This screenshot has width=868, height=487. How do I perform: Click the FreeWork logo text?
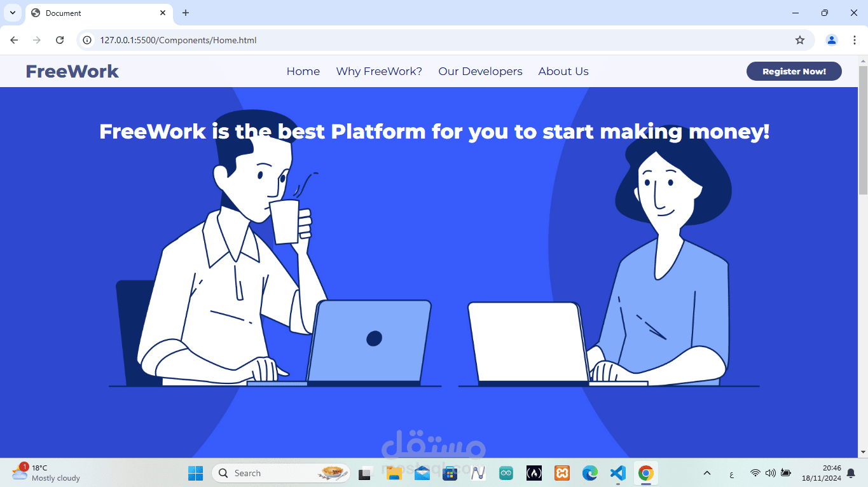(72, 71)
